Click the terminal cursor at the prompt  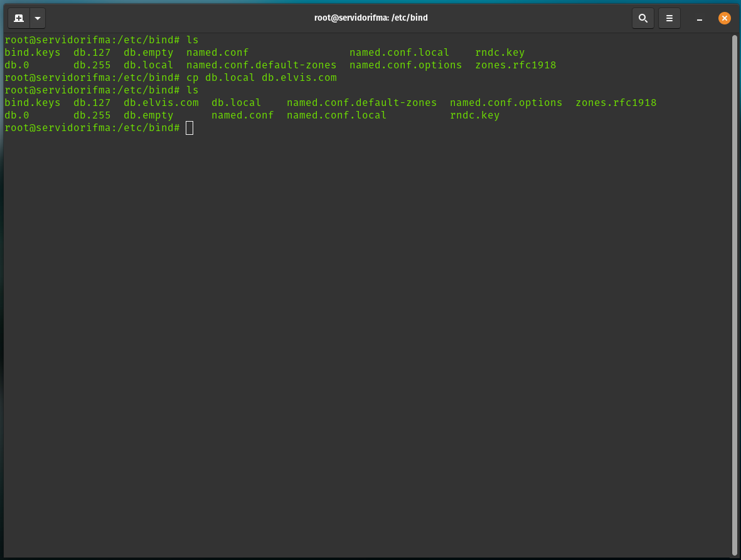point(189,127)
